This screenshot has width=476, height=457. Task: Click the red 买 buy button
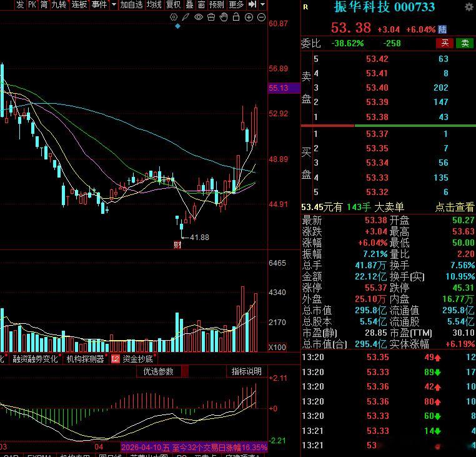coord(445,43)
